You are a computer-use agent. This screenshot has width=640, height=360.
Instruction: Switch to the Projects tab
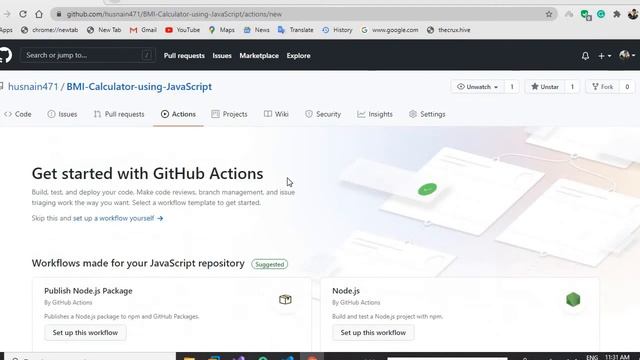(229, 114)
